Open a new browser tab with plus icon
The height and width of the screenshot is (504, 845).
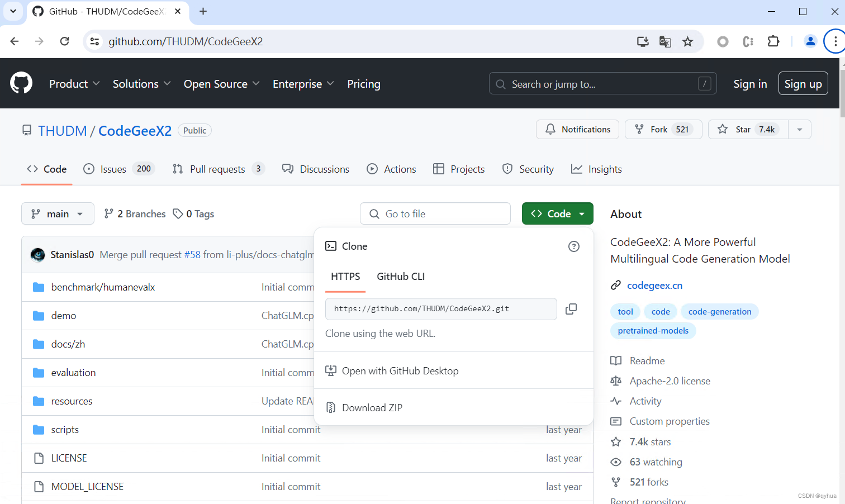pyautogui.click(x=203, y=11)
